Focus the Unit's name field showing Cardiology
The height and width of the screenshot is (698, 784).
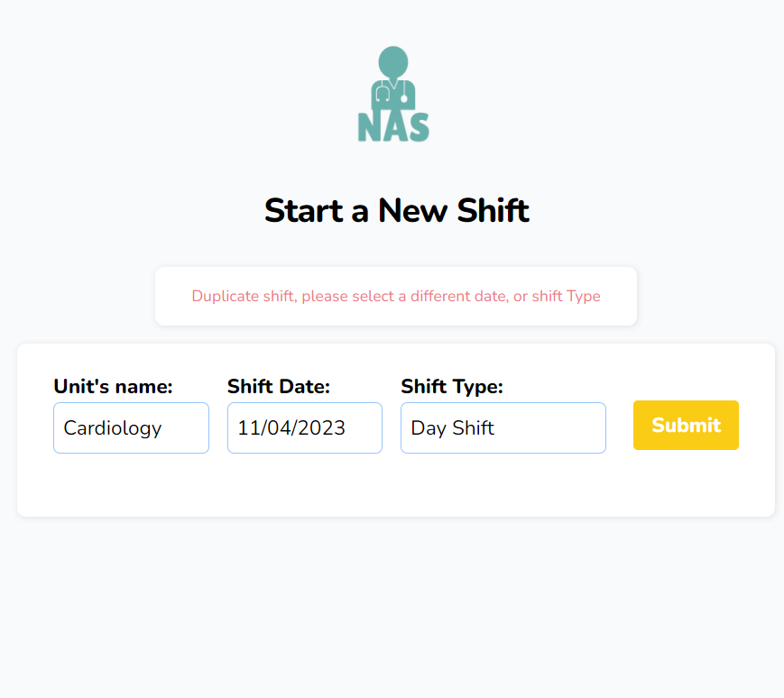[x=131, y=427]
